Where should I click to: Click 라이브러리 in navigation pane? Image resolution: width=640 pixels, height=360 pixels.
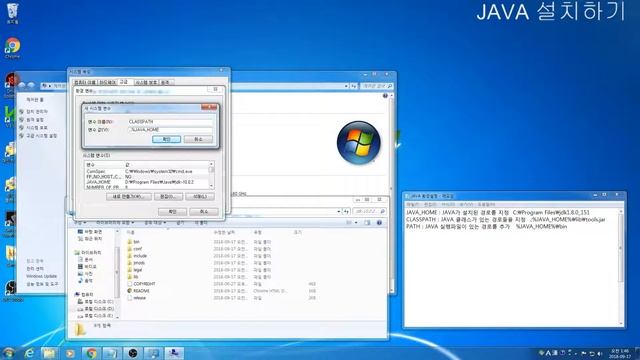(x=88, y=253)
